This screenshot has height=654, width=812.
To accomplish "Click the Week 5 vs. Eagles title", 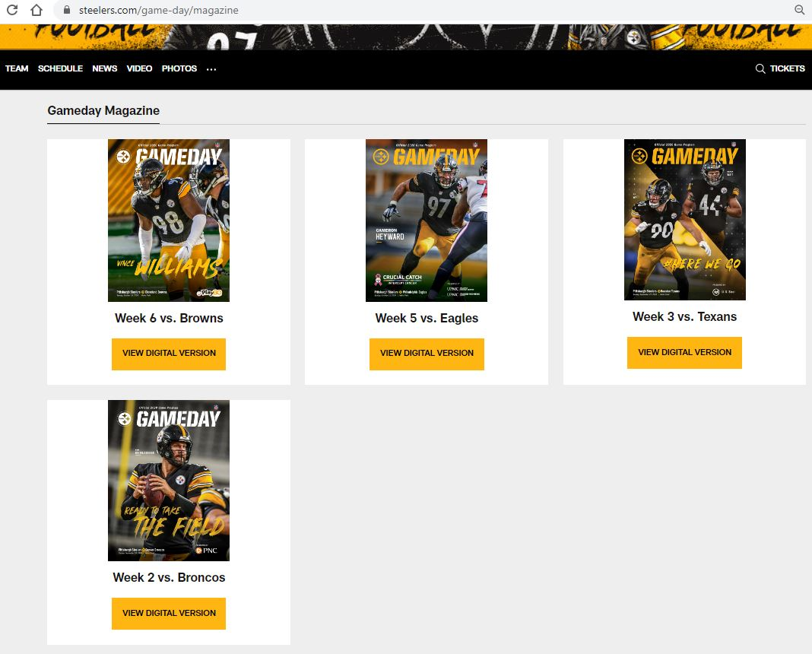I will (x=427, y=318).
